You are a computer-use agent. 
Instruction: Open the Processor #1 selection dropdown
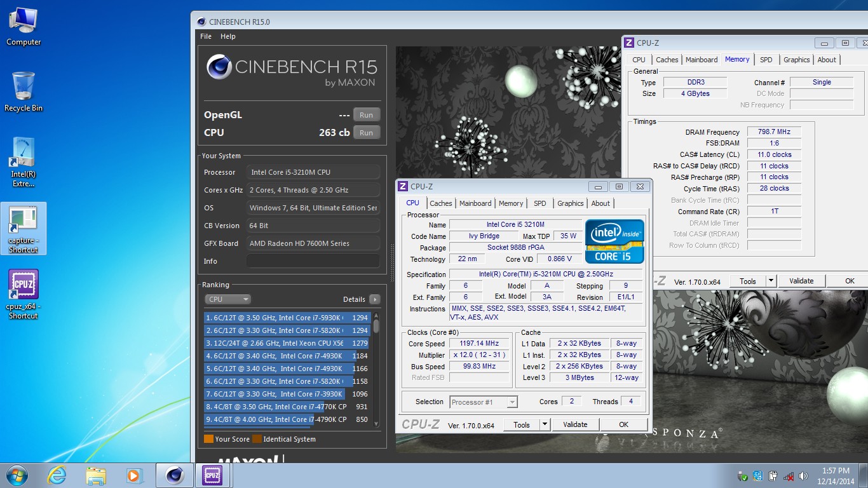pyautogui.click(x=484, y=402)
